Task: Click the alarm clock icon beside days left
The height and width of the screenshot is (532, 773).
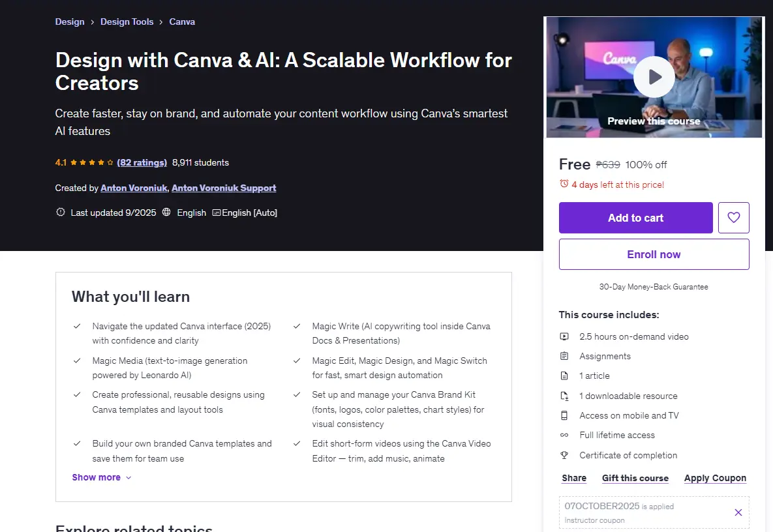Action: pyautogui.click(x=564, y=184)
